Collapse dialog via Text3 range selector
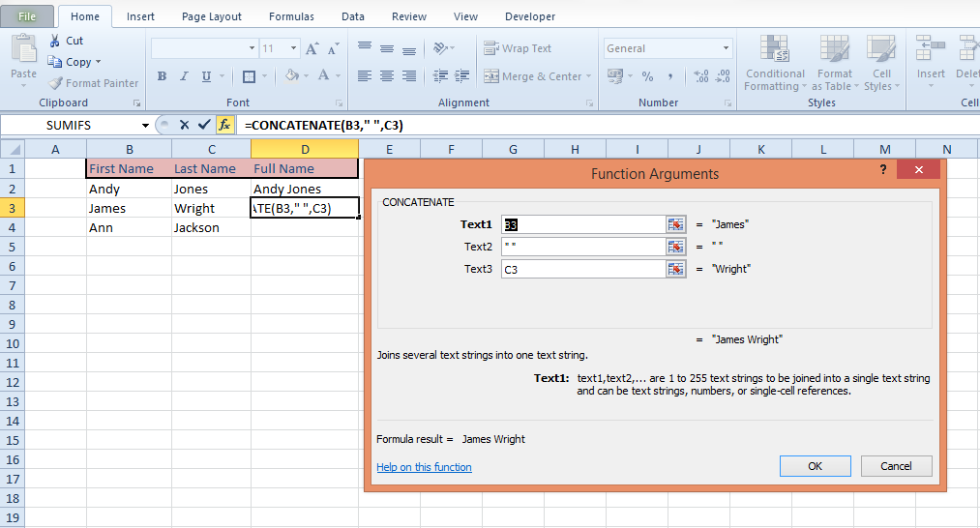This screenshot has height=528, width=980. (x=675, y=269)
